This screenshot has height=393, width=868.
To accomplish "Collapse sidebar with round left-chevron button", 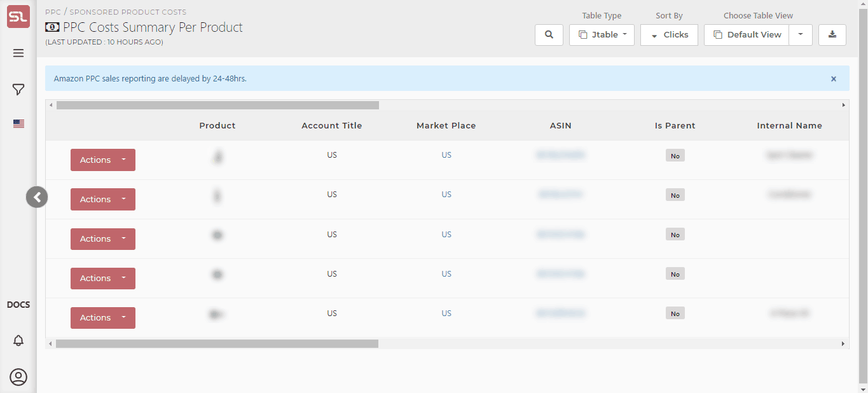I will pyautogui.click(x=37, y=197).
